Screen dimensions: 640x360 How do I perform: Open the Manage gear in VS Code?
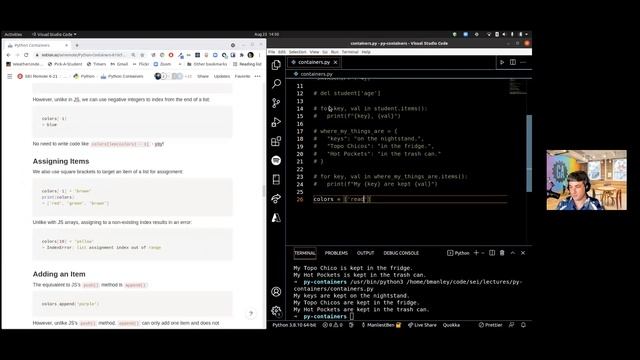coord(276,311)
